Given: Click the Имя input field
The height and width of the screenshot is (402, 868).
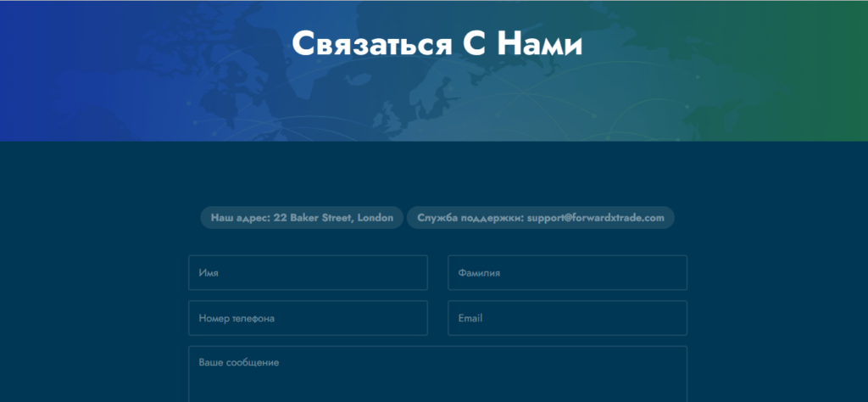Looking at the screenshot, I should (x=308, y=272).
